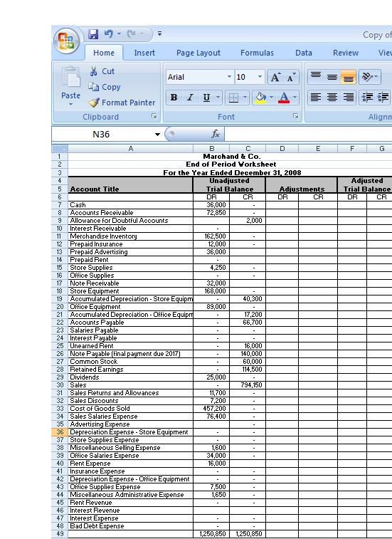Select column B header

[x=211, y=149]
